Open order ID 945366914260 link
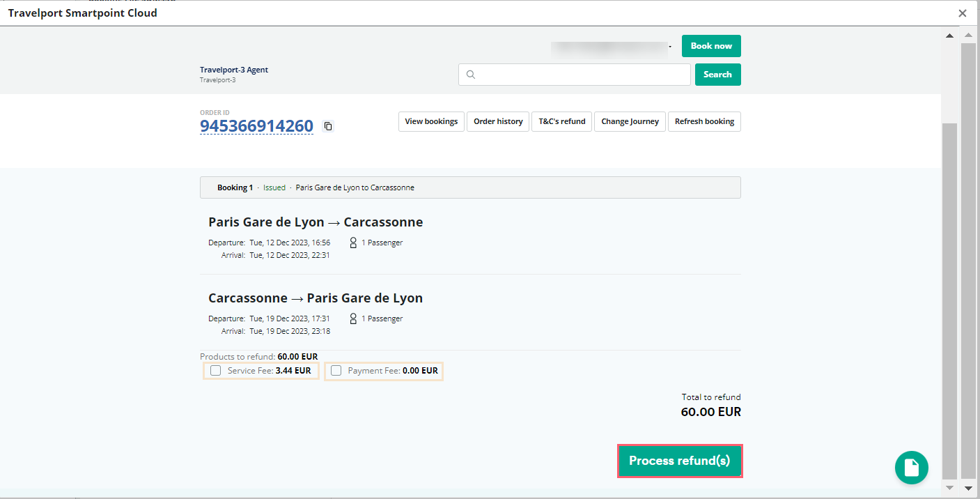 coord(257,126)
